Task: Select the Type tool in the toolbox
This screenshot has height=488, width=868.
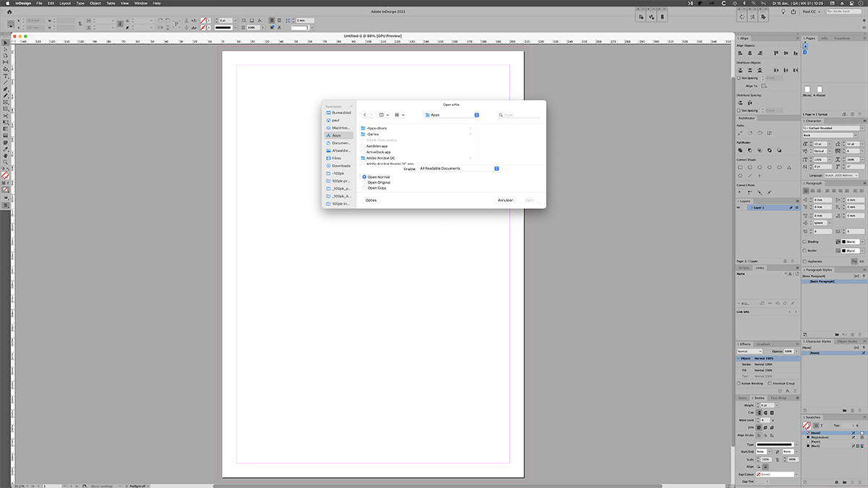Action: [5, 76]
